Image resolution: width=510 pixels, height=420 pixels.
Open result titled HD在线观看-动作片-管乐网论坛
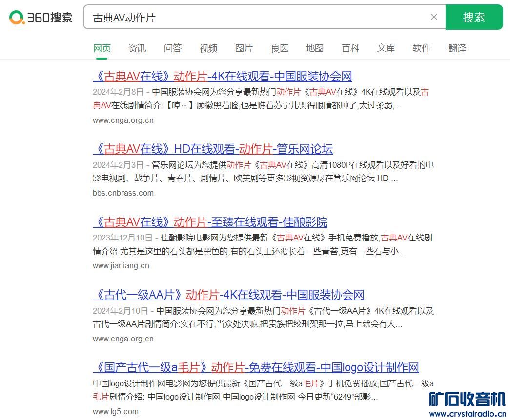coord(213,149)
